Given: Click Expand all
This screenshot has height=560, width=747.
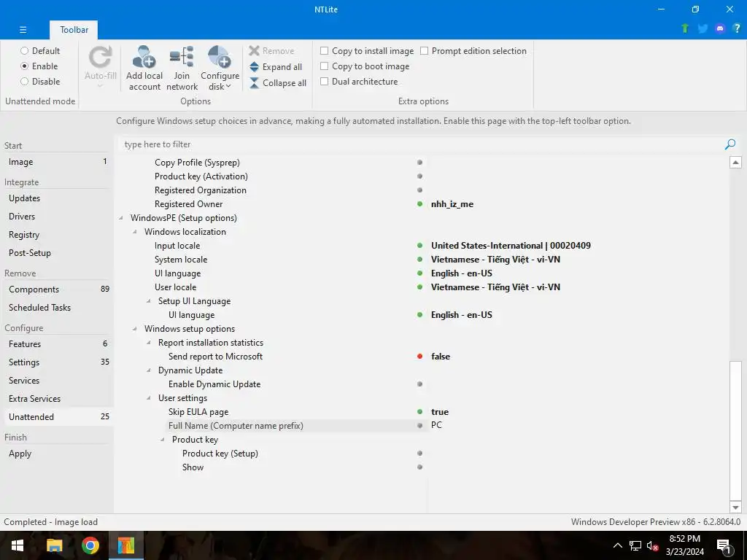Looking at the screenshot, I should [x=276, y=66].
